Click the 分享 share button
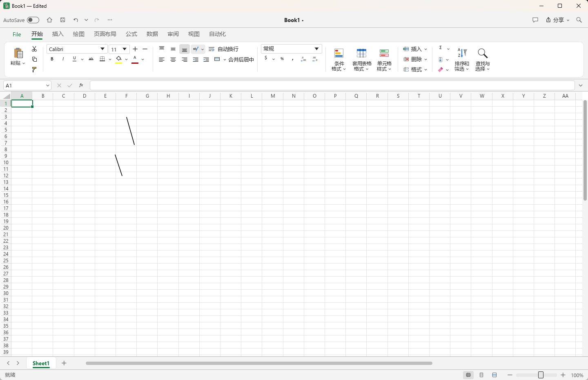The width and height of the screenshot is (588, 380). [557, 20]
